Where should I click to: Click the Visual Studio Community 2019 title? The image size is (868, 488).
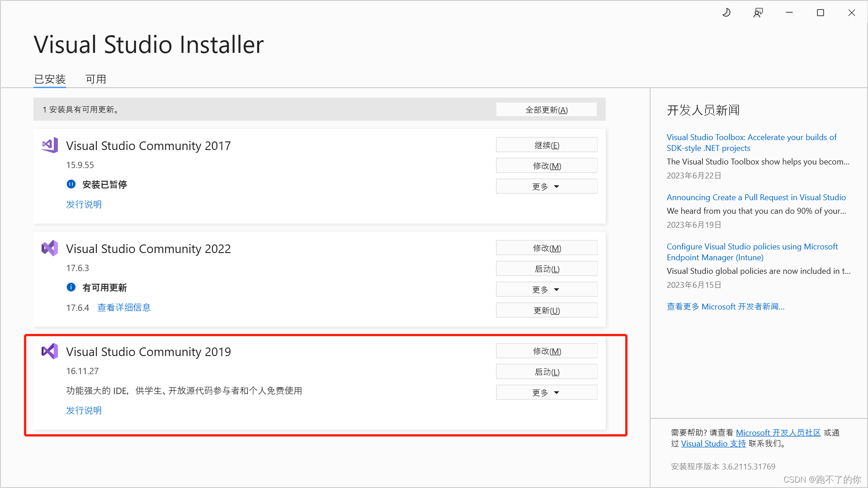tap(148, 352)
